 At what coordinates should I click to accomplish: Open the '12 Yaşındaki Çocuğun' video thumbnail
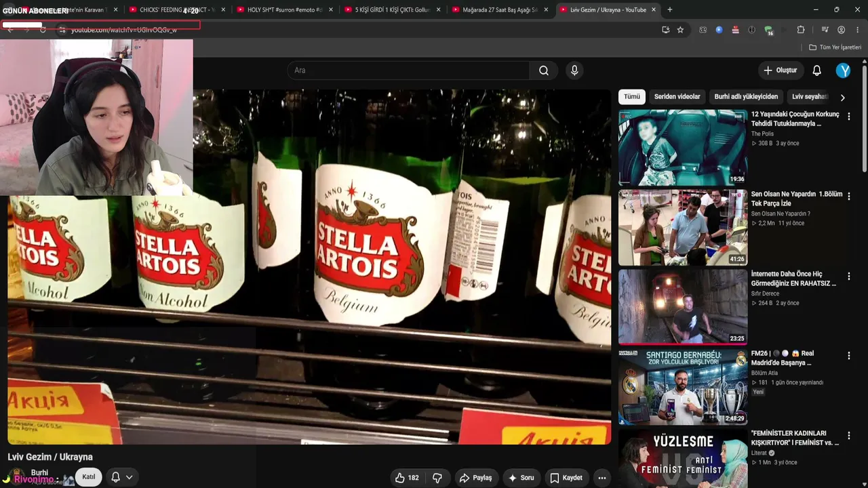click(683, 148)
